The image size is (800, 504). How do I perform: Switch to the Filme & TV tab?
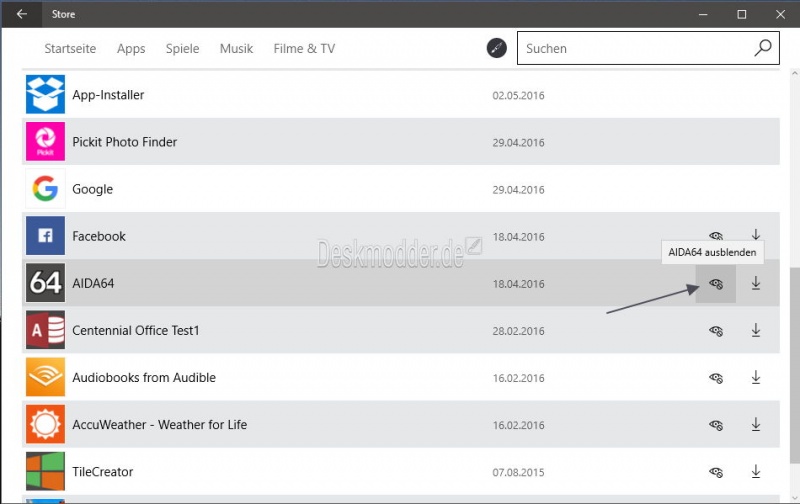pos(304,48)
